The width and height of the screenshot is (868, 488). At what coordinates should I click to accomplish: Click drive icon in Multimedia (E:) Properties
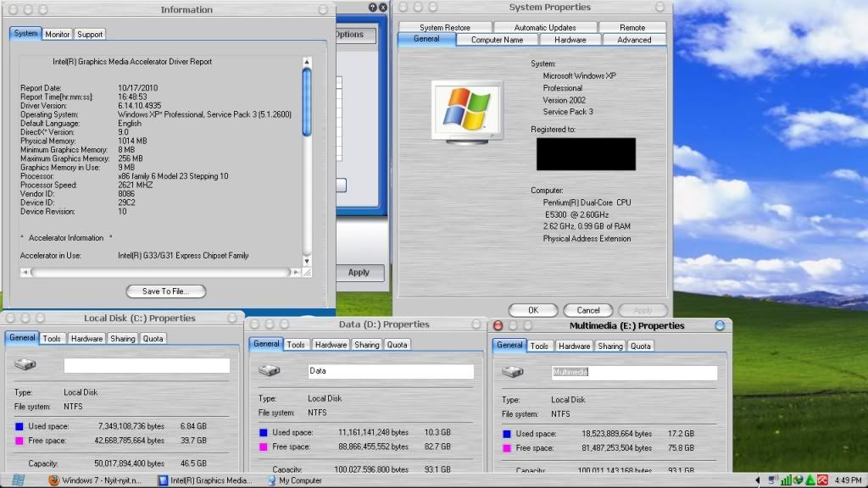[x=513, y=372]
